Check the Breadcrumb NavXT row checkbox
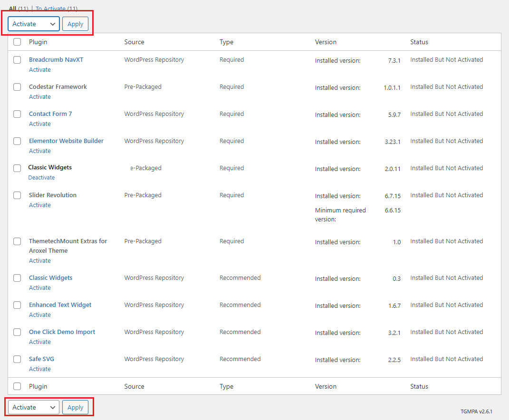 click(x=17, y=60)
